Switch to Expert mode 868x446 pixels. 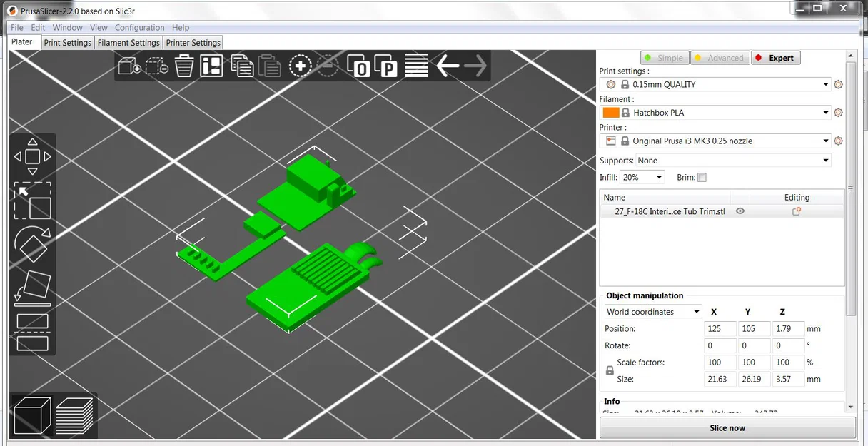pos(775,58)
